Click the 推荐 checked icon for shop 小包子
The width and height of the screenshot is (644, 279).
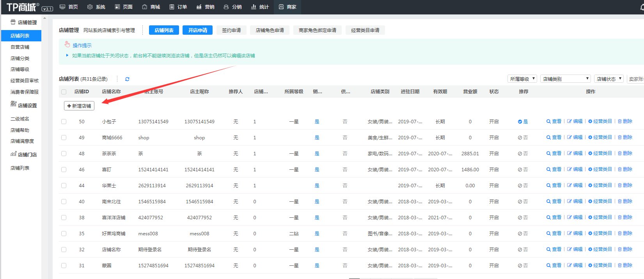pos(520,122)
